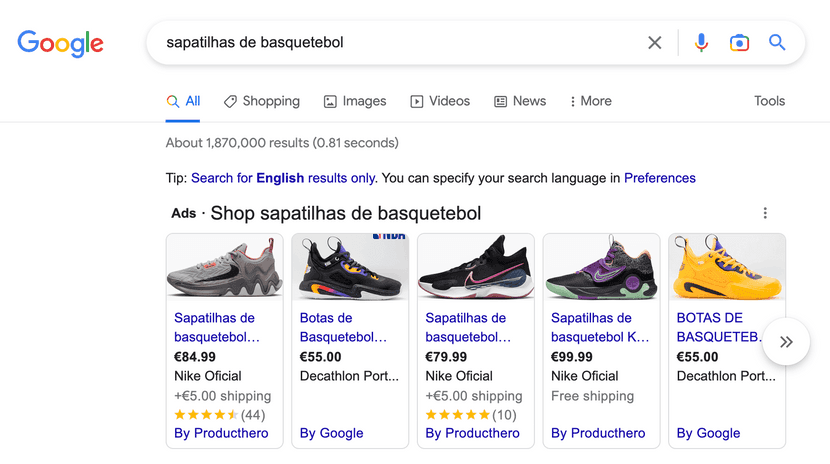This screenshot has width=830, height=464.
Task: Go to the News tab
Action: click(x=520, y=101)
